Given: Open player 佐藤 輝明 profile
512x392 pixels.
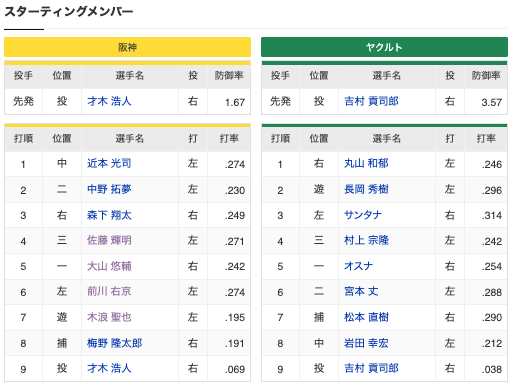Looking at the screenshot, I should tap(109, 241).
